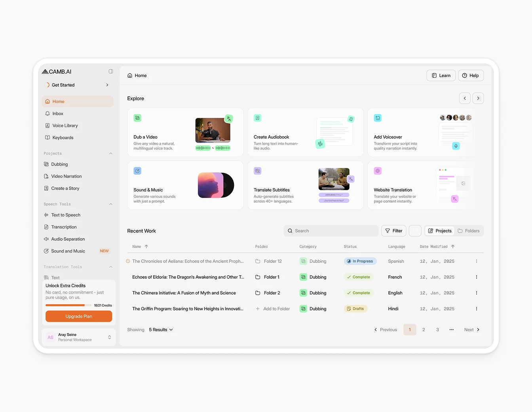Click the Website Translation globe icon
Image resolution: width=532 pixels, height=412 pixels.
[378, 171]
